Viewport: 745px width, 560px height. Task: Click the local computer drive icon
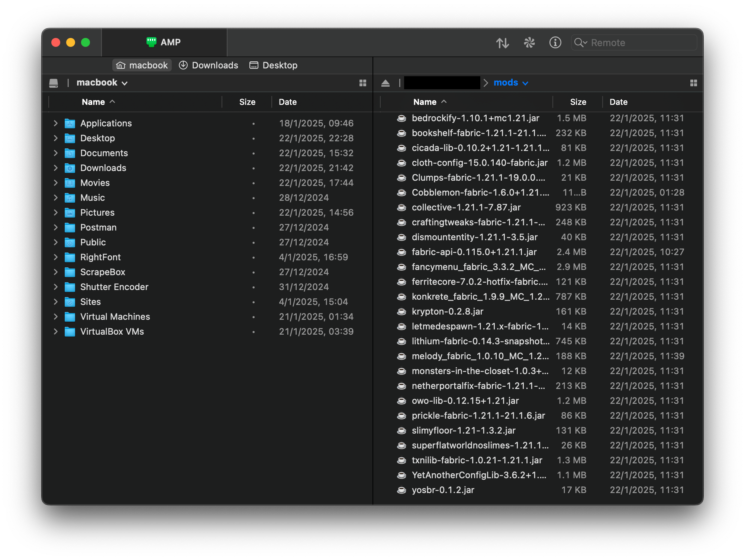[54, 83]
